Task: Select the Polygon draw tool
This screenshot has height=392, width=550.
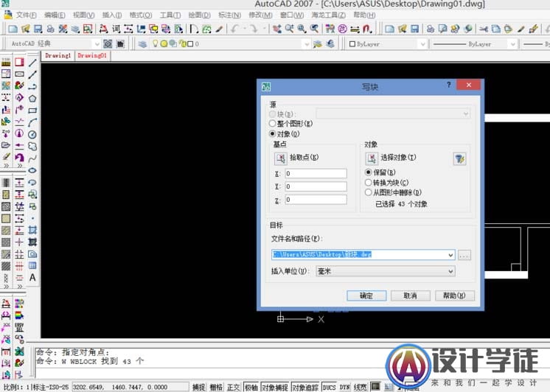Action: 32,99
